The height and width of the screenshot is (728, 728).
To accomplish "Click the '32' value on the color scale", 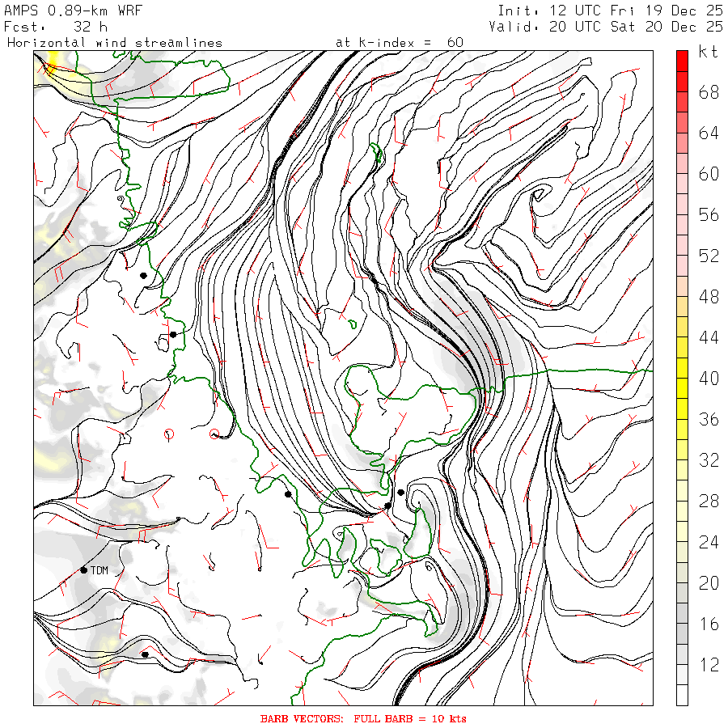I will (709, 460).
